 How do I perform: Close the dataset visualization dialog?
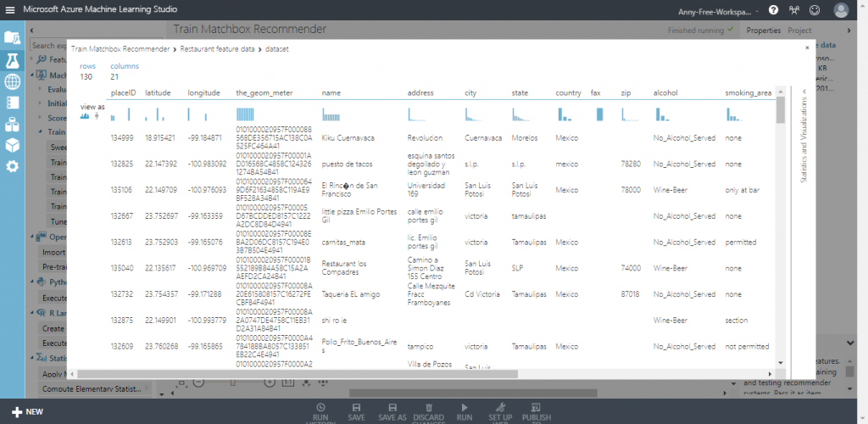tap(807, 48)
